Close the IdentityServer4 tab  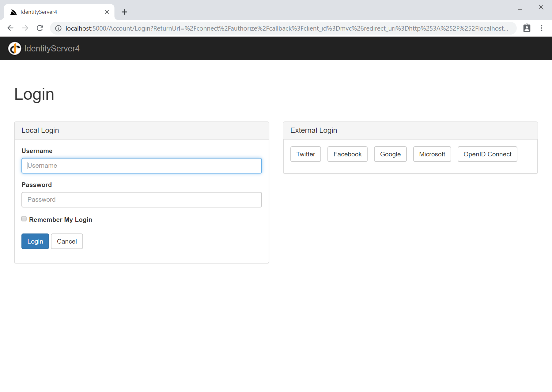(107, 12)
